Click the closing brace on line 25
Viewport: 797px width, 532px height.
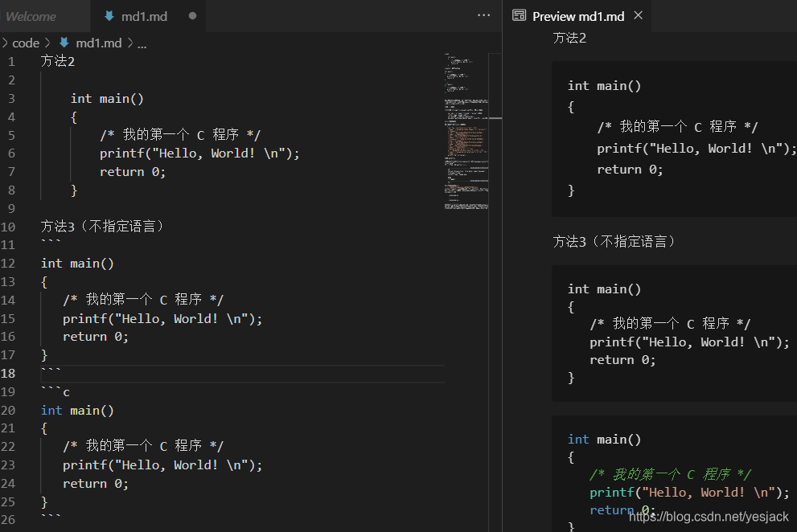pos(44,502)
